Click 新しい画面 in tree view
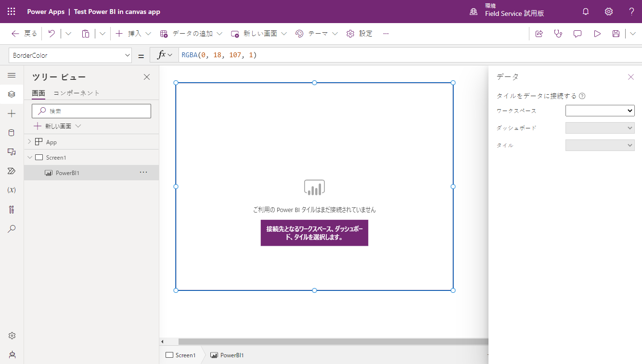Viewport: 642px width, 364px height. tap(57, 126)
